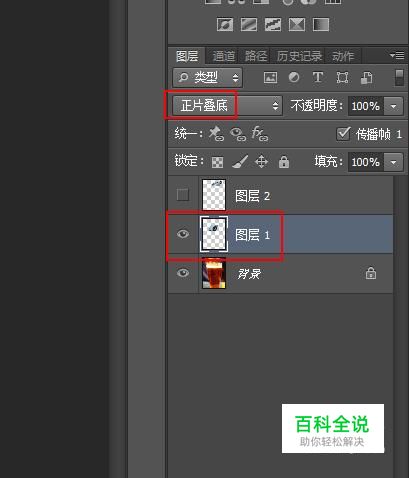Select the 图层 2 layer name
409x478 pixels.
252,196
